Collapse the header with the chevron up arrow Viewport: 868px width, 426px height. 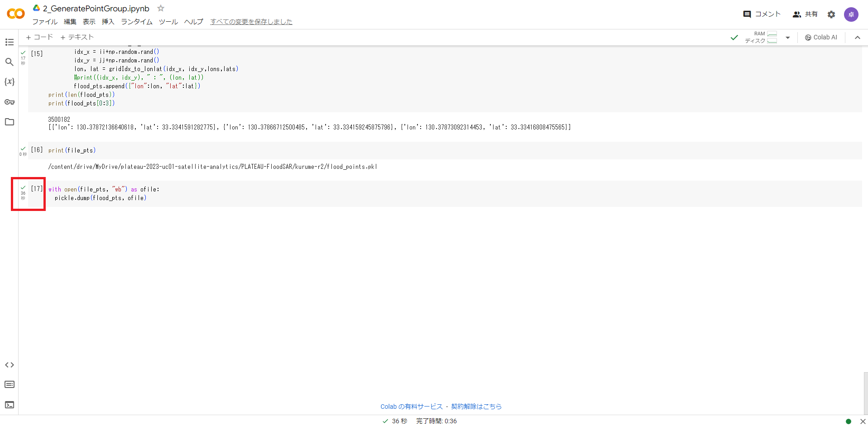(857, 38)
